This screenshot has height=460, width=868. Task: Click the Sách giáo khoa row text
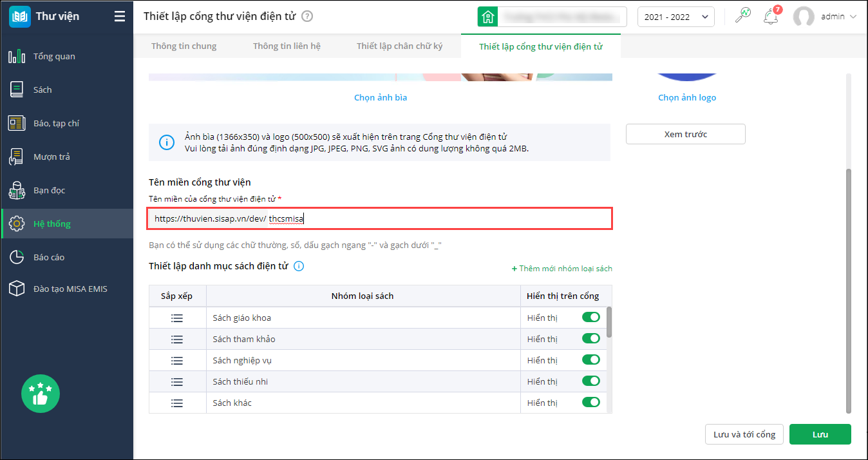tap(243, 318)
